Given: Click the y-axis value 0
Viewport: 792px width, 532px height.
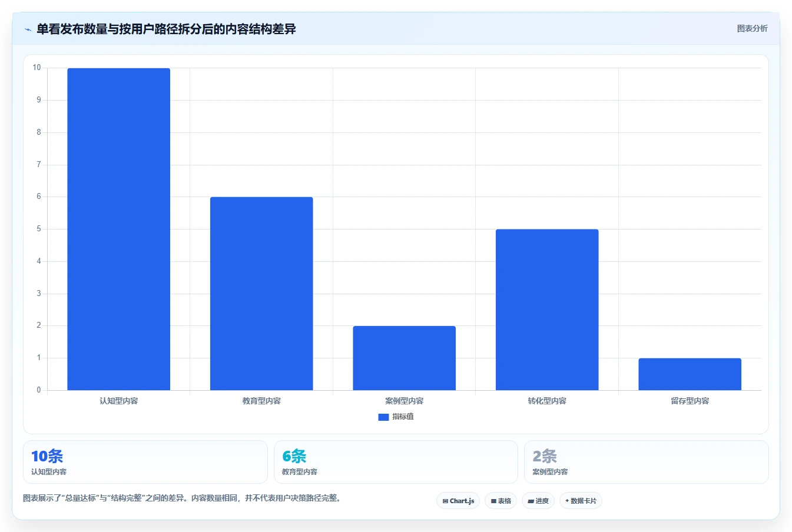Looking at the screenshot, I should click(39, 390).
